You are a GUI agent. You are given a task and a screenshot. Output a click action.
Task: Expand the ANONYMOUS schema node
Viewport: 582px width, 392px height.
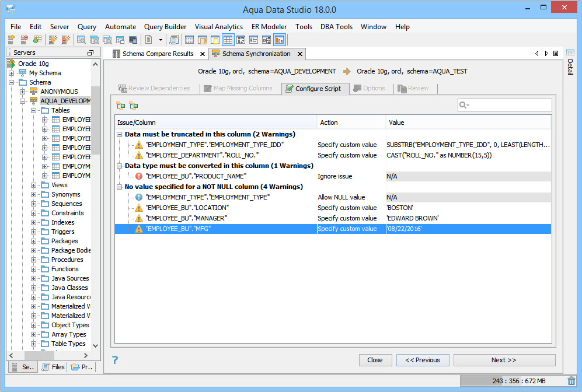pos(23,92)
